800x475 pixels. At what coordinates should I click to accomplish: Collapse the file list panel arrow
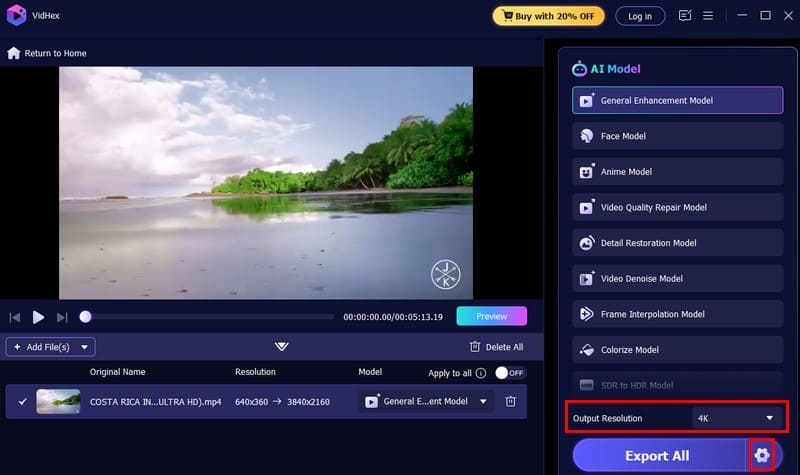282,347
